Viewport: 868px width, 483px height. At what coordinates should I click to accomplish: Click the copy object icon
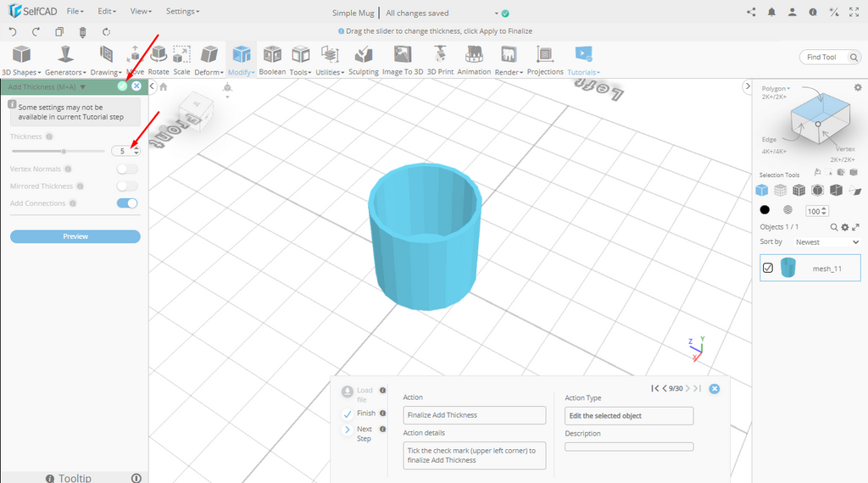click(x=59, y=32)
